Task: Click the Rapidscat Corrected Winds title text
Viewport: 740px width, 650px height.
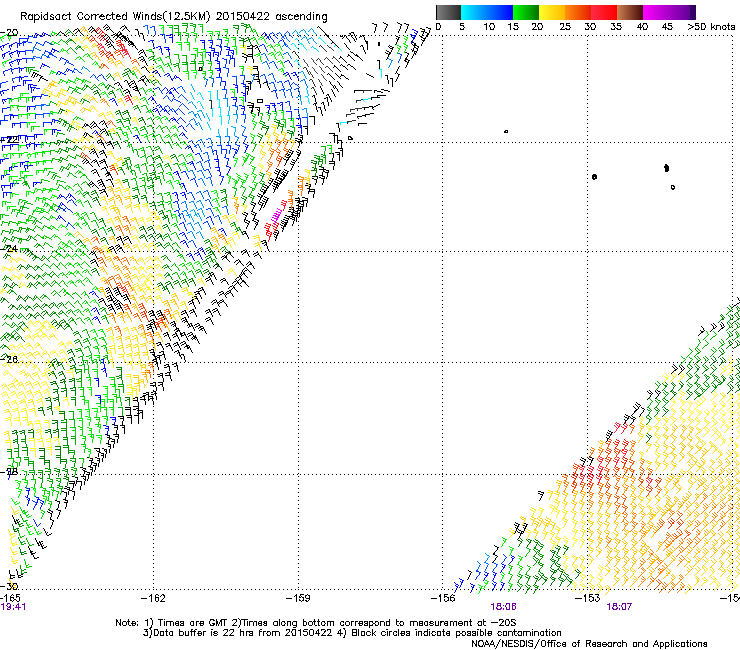Action: pyautogui.click(x=174, y=16)
